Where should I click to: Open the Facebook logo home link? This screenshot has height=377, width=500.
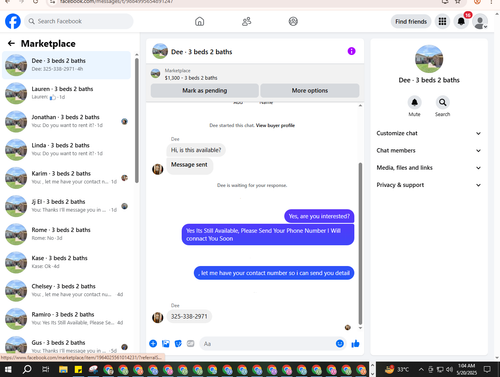coord(13,21)
